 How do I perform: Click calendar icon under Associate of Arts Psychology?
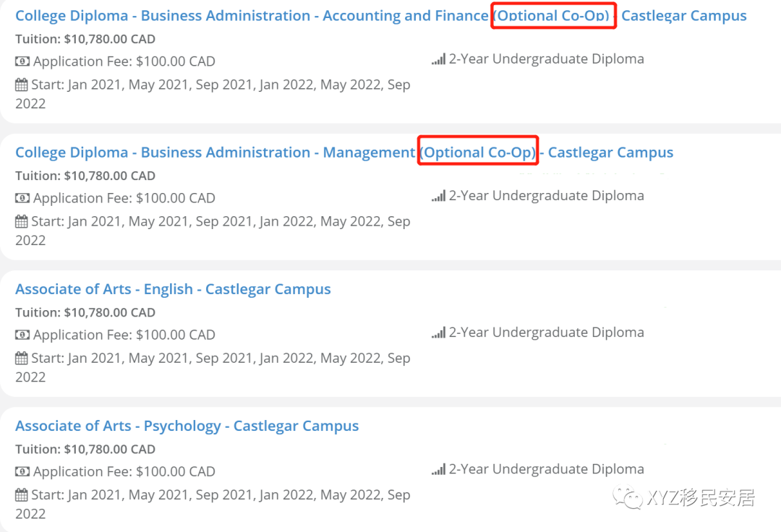coord(22,494)
